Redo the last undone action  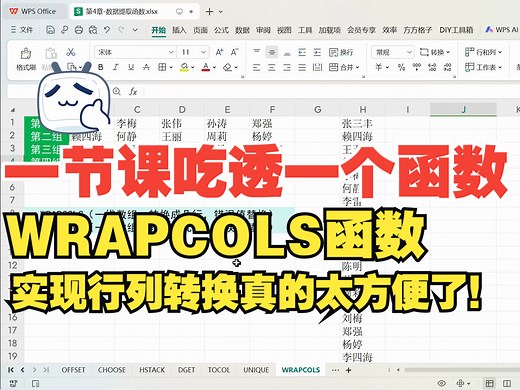(x=121, y=30)
